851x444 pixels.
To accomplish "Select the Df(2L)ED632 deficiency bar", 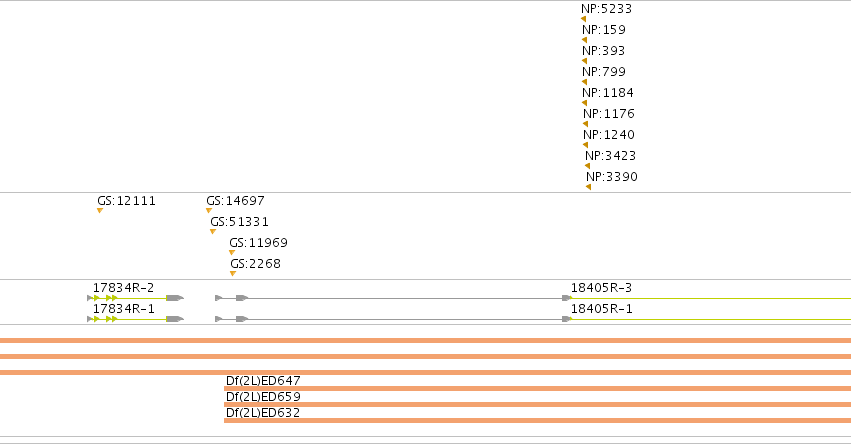I will 537,421.
